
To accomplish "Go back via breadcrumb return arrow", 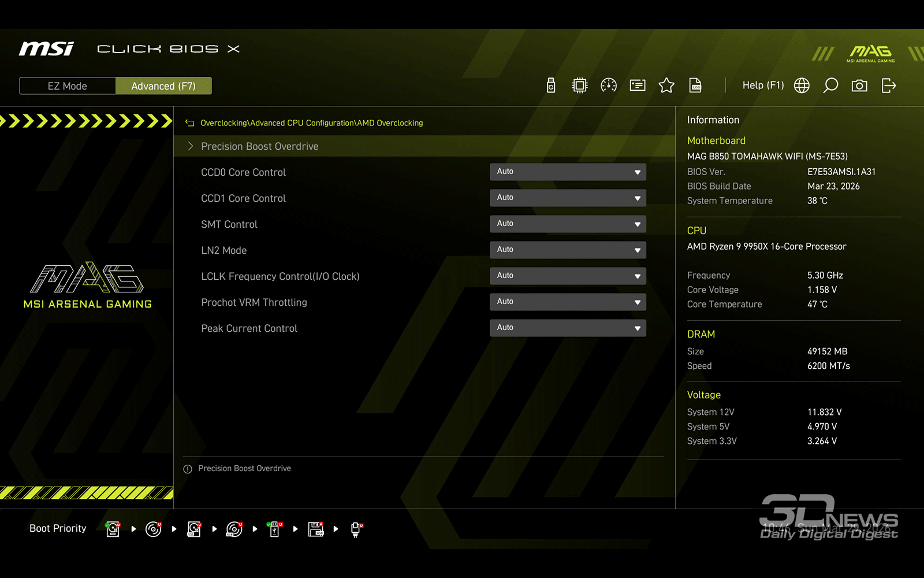I will click(x=189, y=123).
